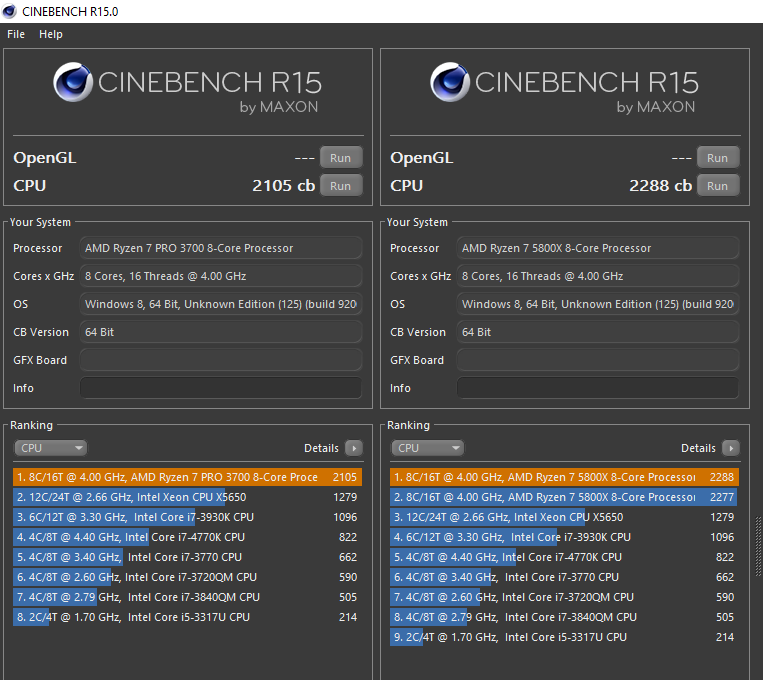Click the right panel GFX Board field
The width and height of the screenshot is (763, 680).
[597, 360]
